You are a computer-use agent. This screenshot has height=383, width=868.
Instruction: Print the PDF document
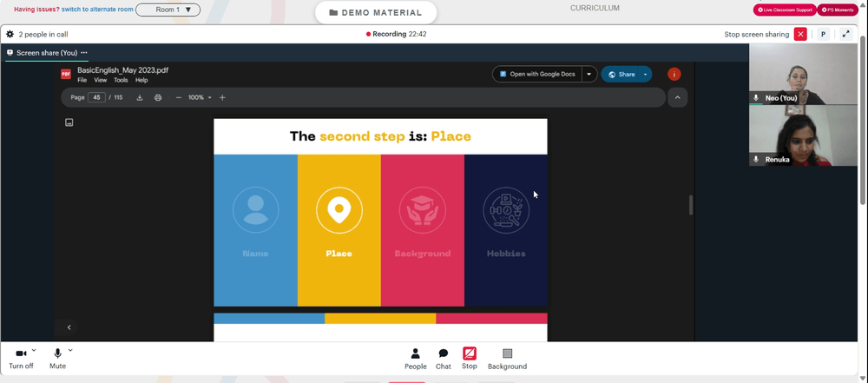tap(158, 97)
